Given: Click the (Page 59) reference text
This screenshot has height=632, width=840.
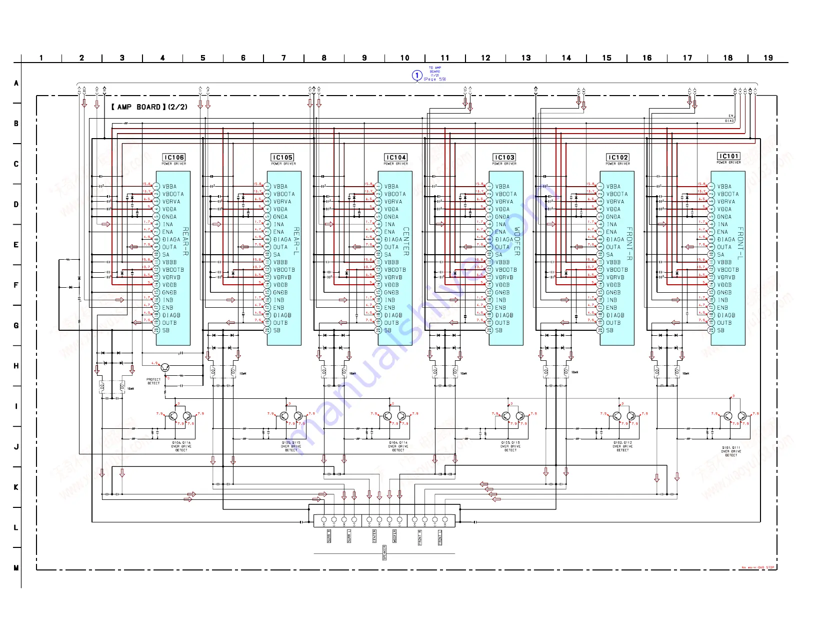Looking at the screenshot, I should coord(434,79).
